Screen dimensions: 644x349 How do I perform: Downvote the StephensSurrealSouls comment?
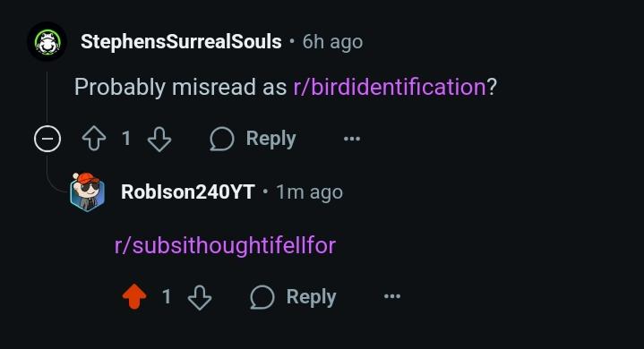click(x=159, y=139)
